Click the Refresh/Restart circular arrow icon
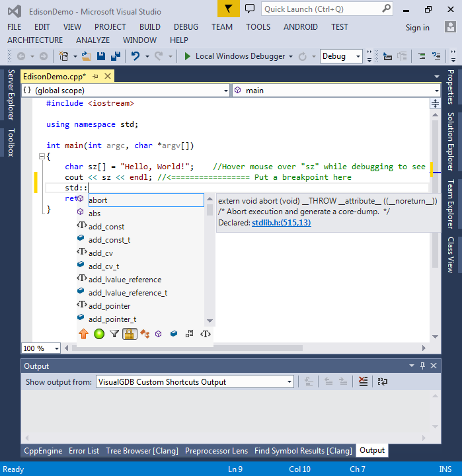 (302, 56)
